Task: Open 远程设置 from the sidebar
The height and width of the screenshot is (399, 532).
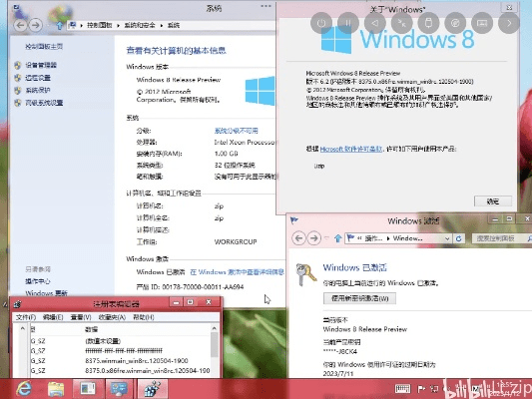Action: click(38, 78)
